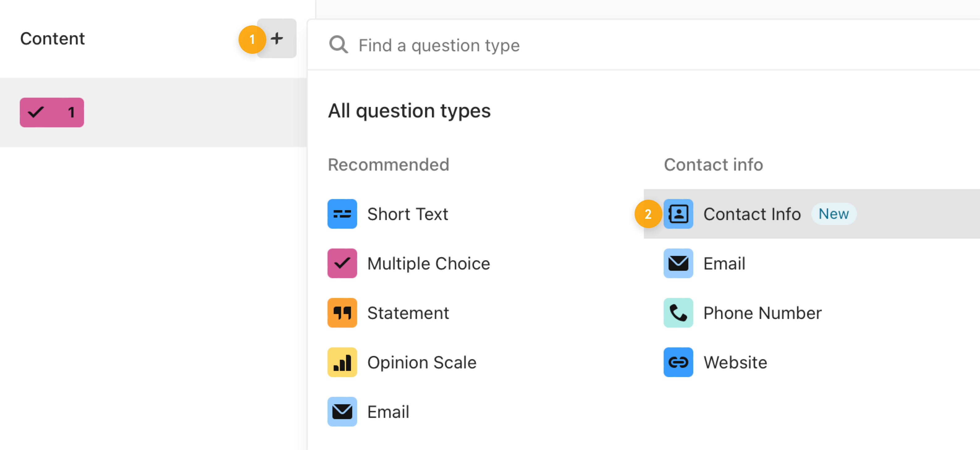The image size is (980, 450).
Task: Choose the Phone Number handset icon
Action: (x=678, y=312)
